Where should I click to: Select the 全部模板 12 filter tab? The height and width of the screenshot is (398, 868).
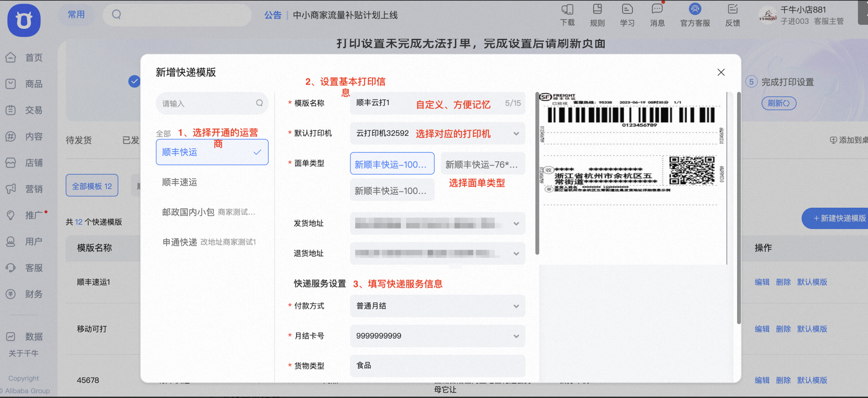click(92, 186)
